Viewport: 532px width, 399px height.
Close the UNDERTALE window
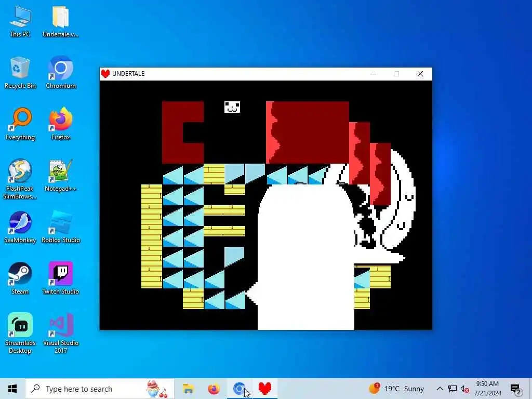pyautogui.click(x=420, y=74)
